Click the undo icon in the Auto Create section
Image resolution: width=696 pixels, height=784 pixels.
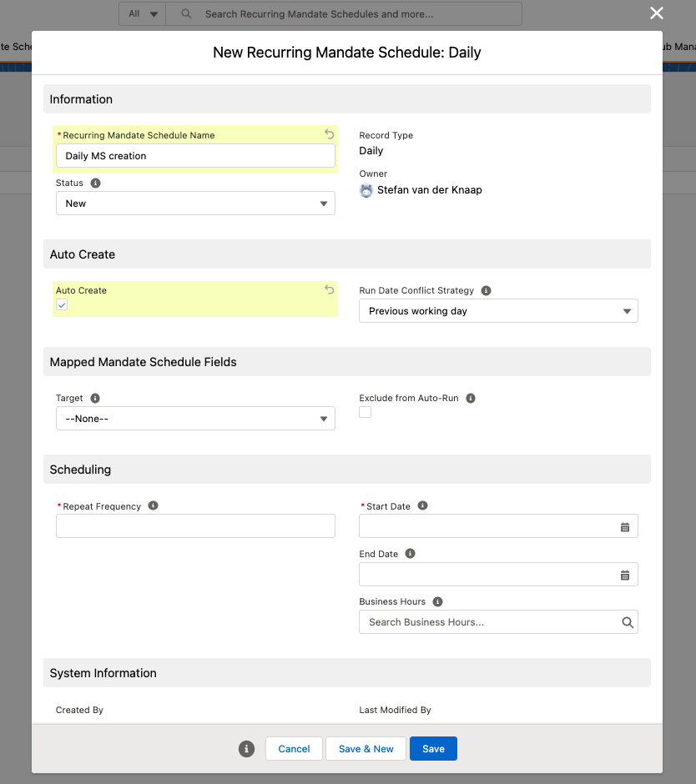[x=329, y=289]
